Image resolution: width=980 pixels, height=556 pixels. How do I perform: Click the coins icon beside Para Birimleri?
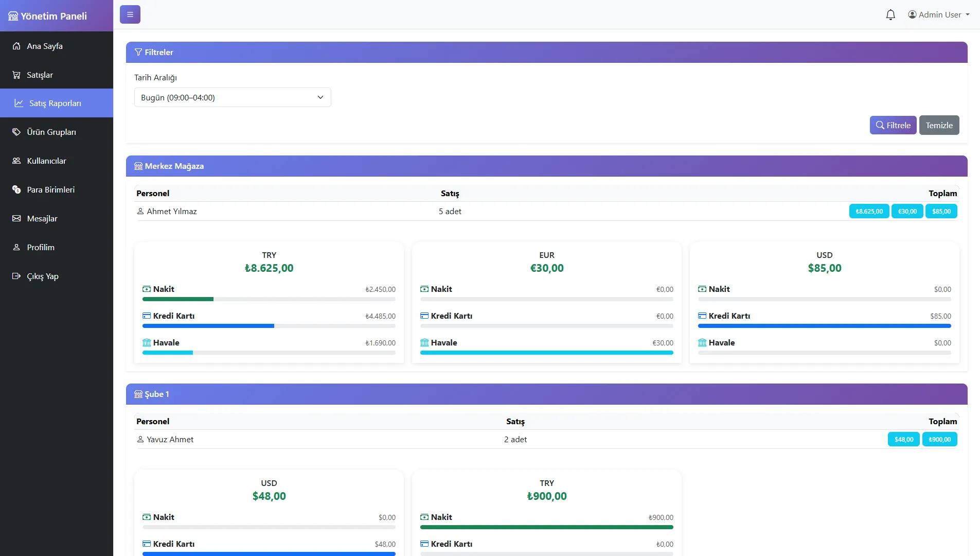point(16,189)
